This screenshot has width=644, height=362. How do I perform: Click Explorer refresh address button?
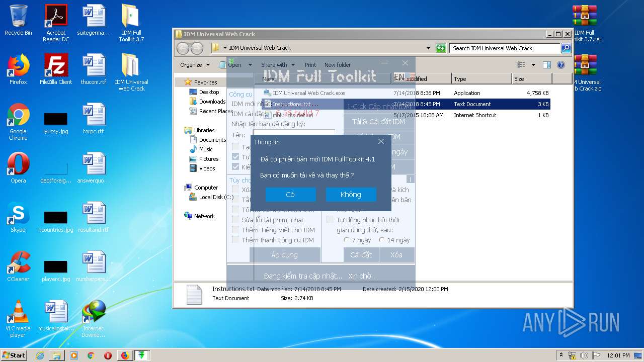(x=441, y=48)
